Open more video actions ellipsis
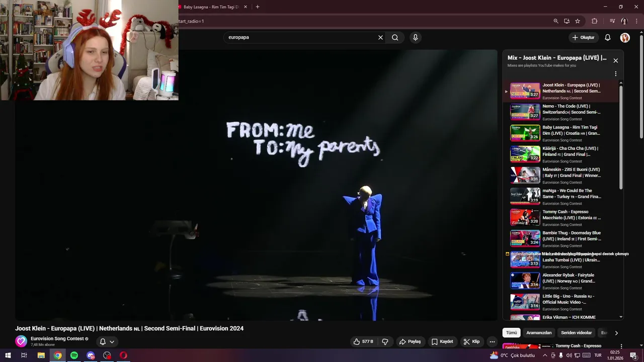Viewport: 644px width, 362px height. 492,341
